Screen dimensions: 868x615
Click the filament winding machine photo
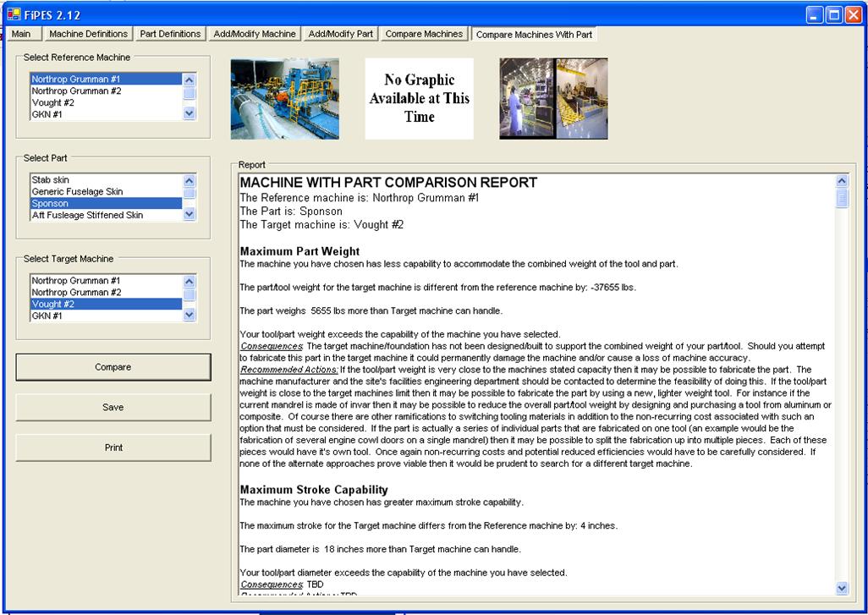pos(284,98)
